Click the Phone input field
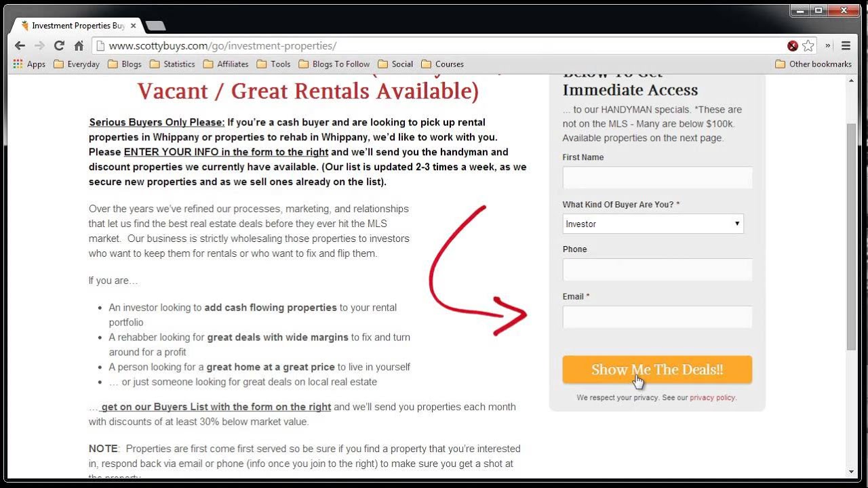 click(657, 270)
